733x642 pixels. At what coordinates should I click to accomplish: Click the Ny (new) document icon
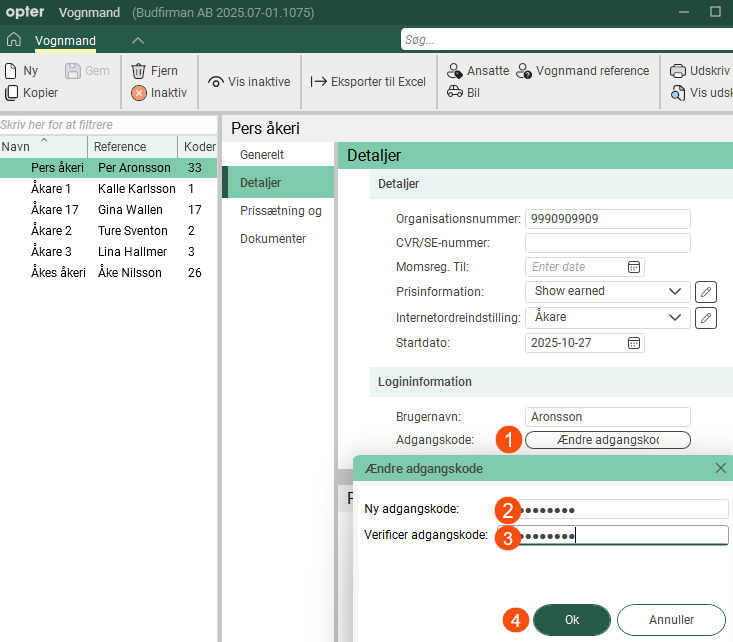pyautogui.click(x=11, y=71)
